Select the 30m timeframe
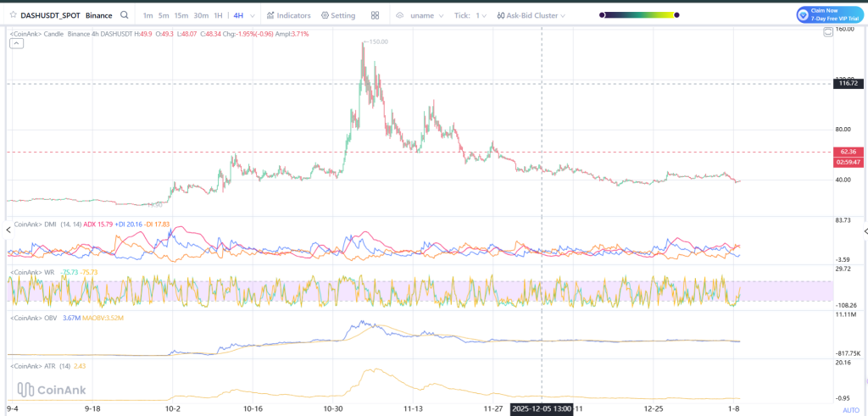 click(201, 15)
